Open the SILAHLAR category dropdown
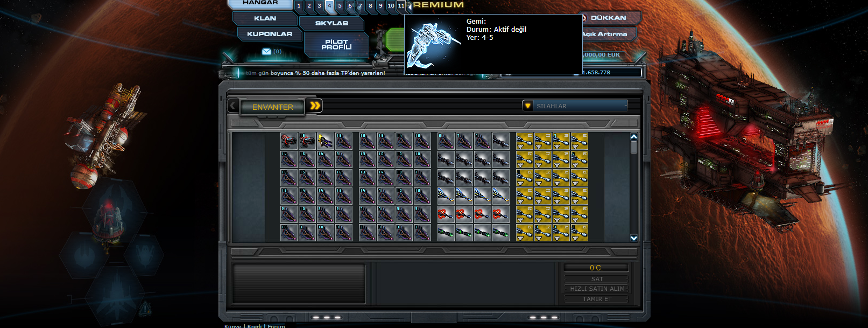 click(575, 106)
